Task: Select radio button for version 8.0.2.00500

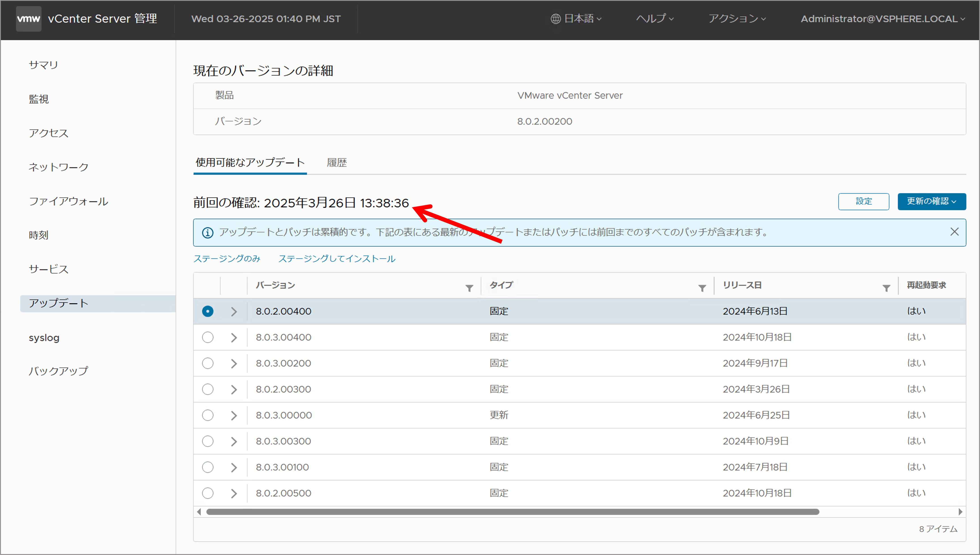Action: pos(208,493)
